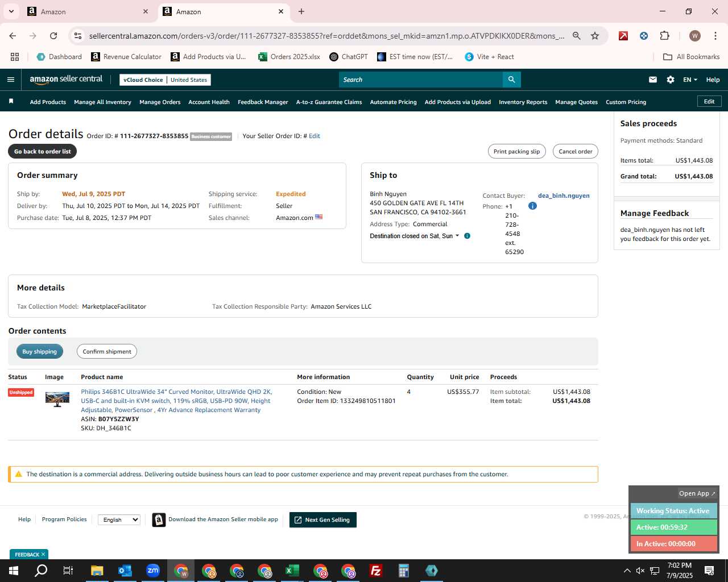Open Outlook from taskbar
The image size is (728, 582).
[125, 571]
